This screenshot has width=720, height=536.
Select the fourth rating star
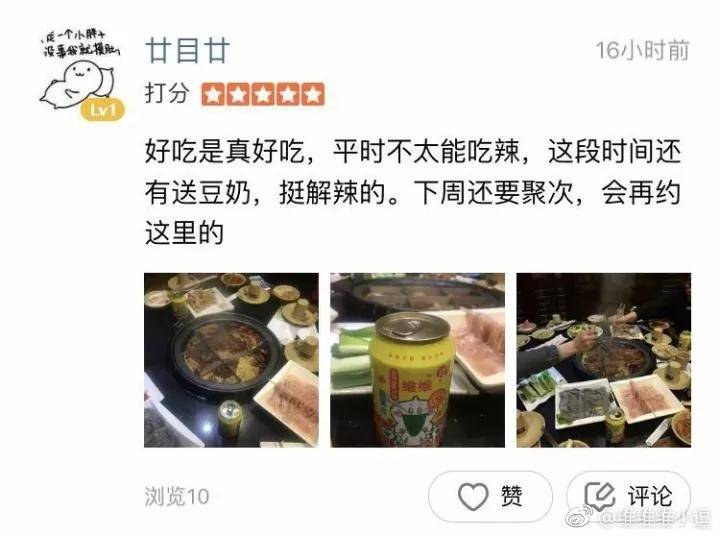(x=287, y=95)
